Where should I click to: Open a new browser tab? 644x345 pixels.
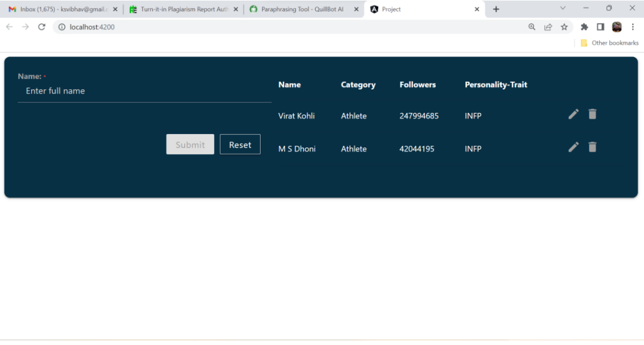(496, 9)
